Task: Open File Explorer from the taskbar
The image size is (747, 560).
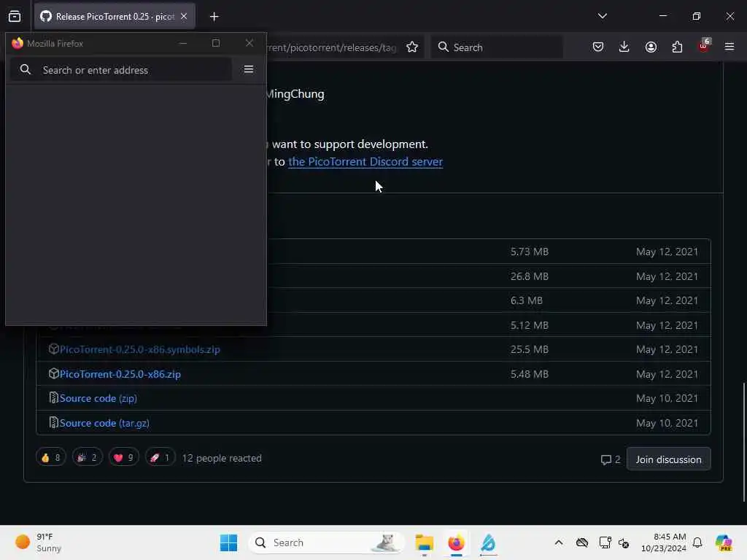Action: pyautogui.click(x=424, y=542)
